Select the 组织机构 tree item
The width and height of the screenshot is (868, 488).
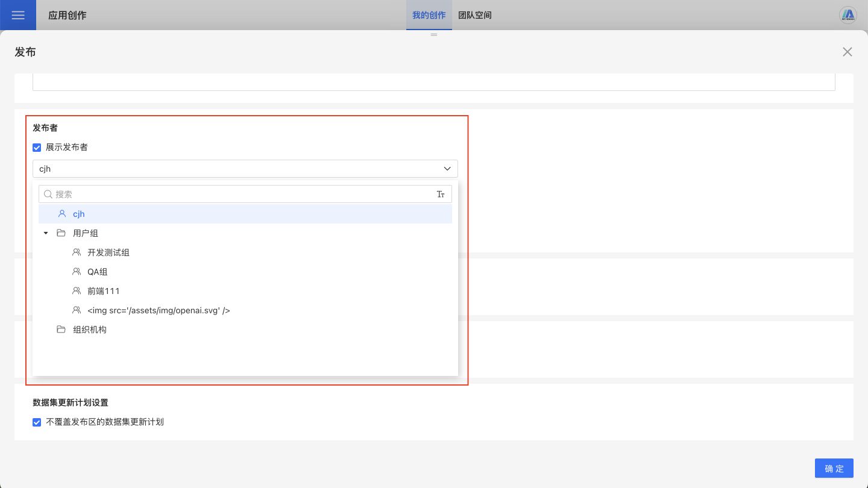90,330
